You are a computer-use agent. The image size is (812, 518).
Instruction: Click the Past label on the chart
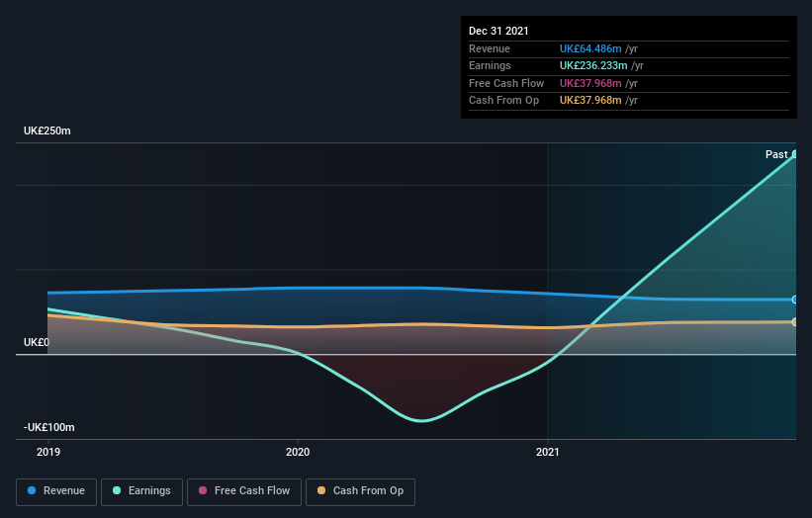coord(776,154)
